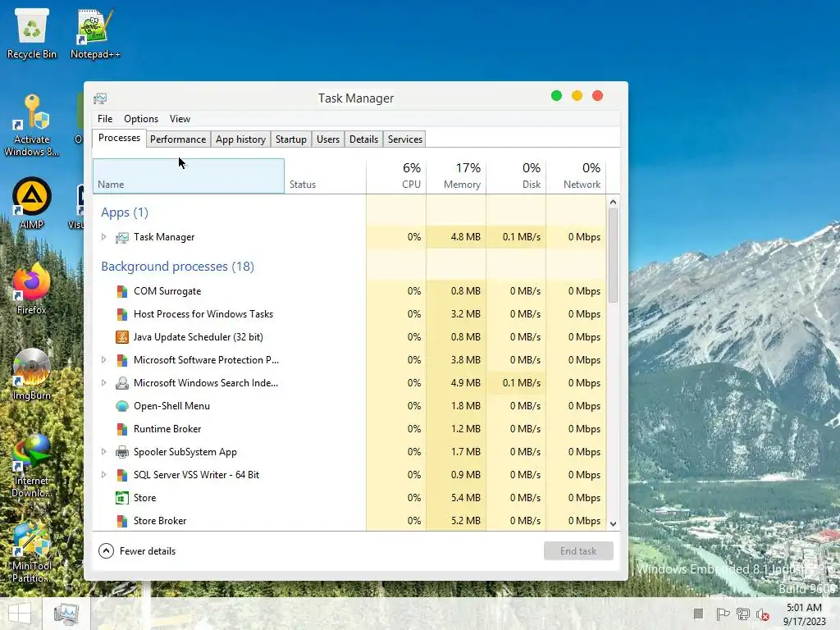Open the Recycle Bin desktop icon
The image size is (840, 630).
click(x=32, y=33)
